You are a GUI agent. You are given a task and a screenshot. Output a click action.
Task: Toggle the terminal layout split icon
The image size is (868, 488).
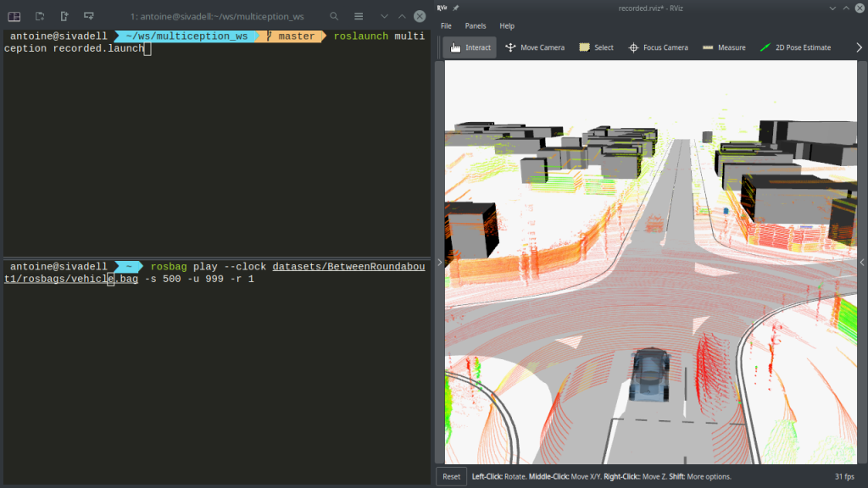pos(14,16)
